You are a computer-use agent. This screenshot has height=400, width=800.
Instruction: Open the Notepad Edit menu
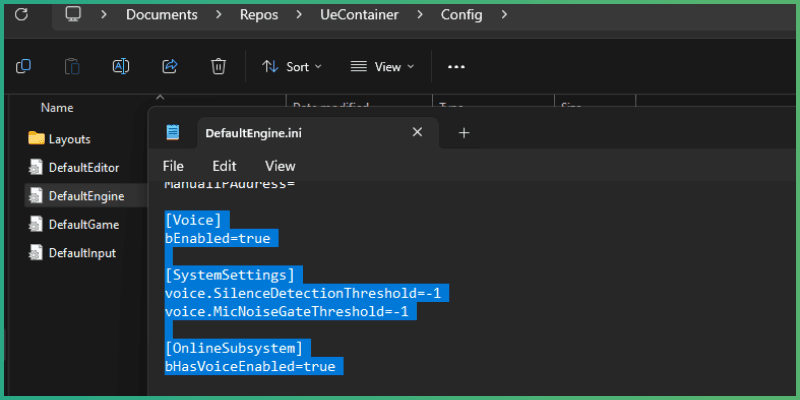224,166
